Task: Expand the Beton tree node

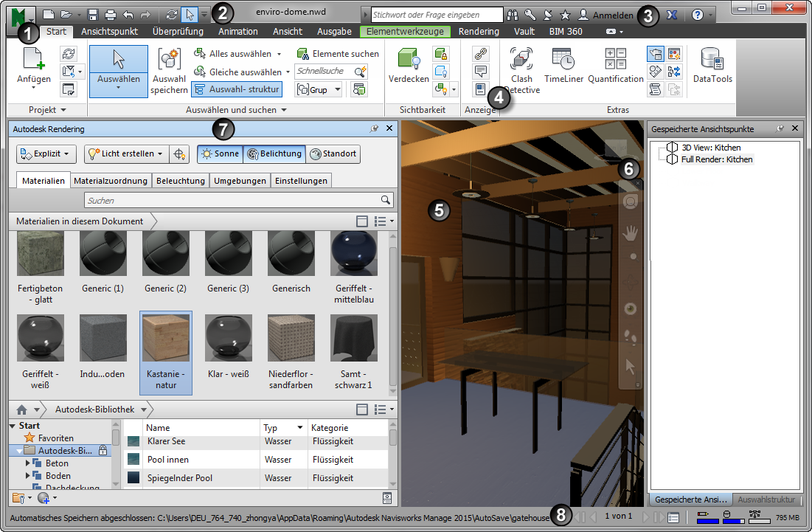Action: click(x=28, y=463)
